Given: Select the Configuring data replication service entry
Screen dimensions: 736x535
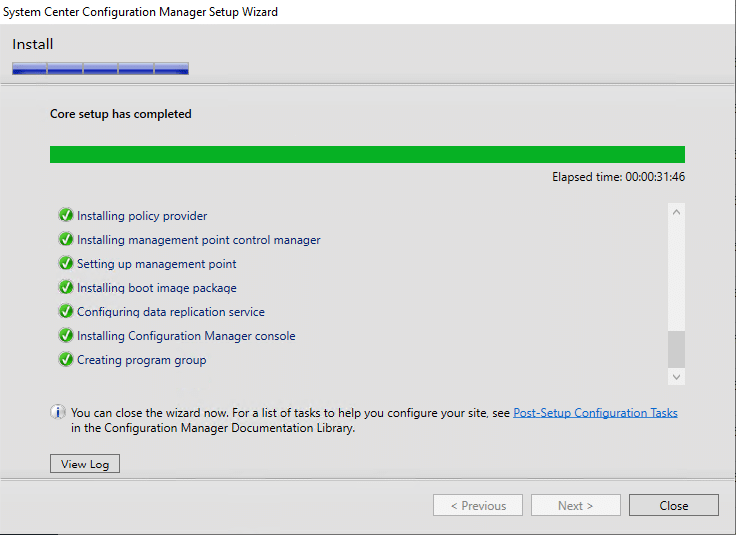Looking at the screenshot, I should click(x=171, y=312).
